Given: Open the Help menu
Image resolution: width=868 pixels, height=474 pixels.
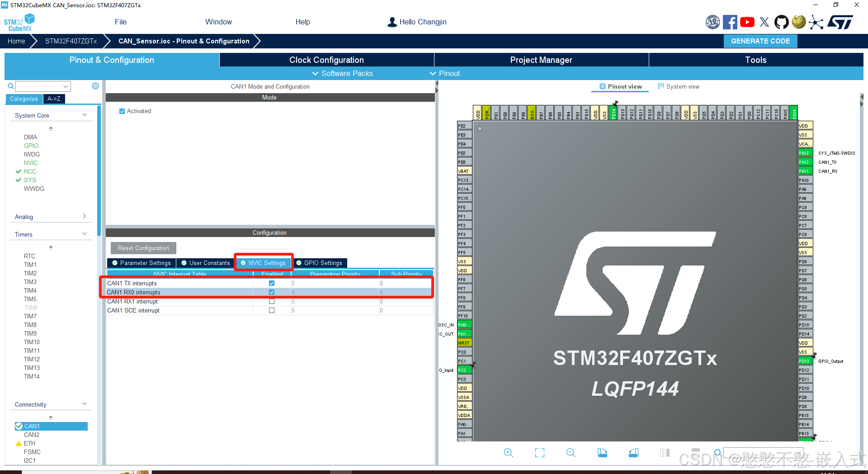Looking at the screenshot, I should [302, 22].
